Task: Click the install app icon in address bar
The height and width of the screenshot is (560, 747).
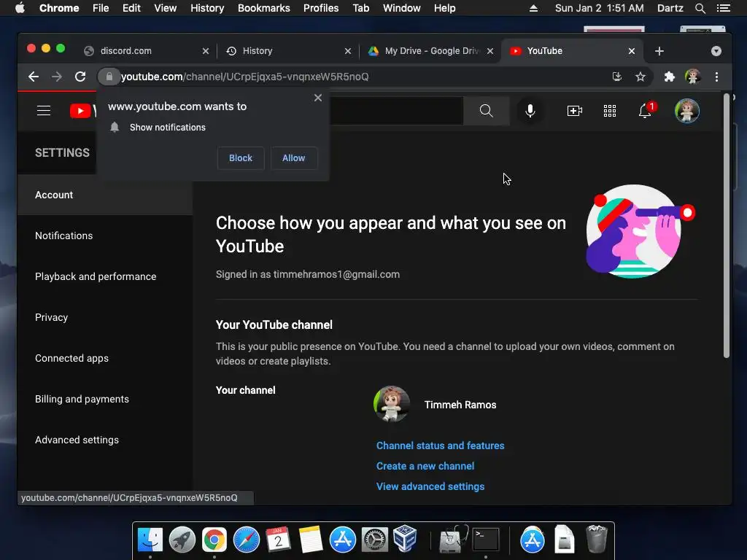Action: click(x=617, y=77)
